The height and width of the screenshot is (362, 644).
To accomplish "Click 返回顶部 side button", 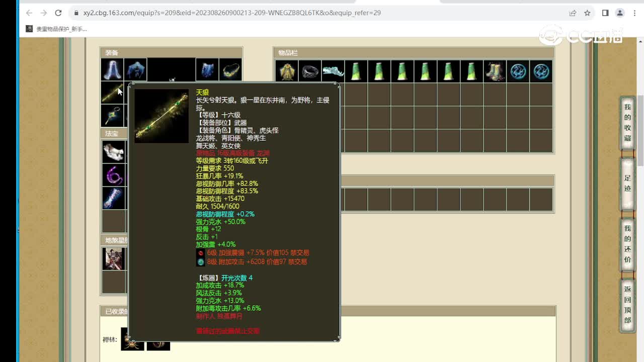I will coord(627,305).
